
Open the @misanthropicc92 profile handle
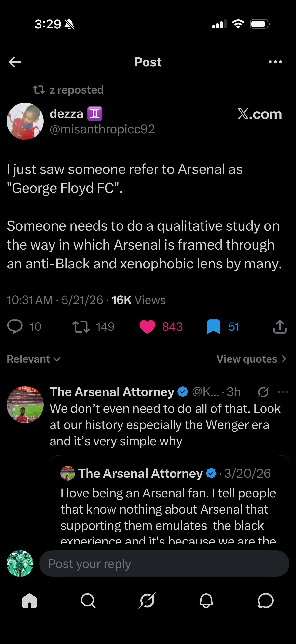[x=102, y=129]
